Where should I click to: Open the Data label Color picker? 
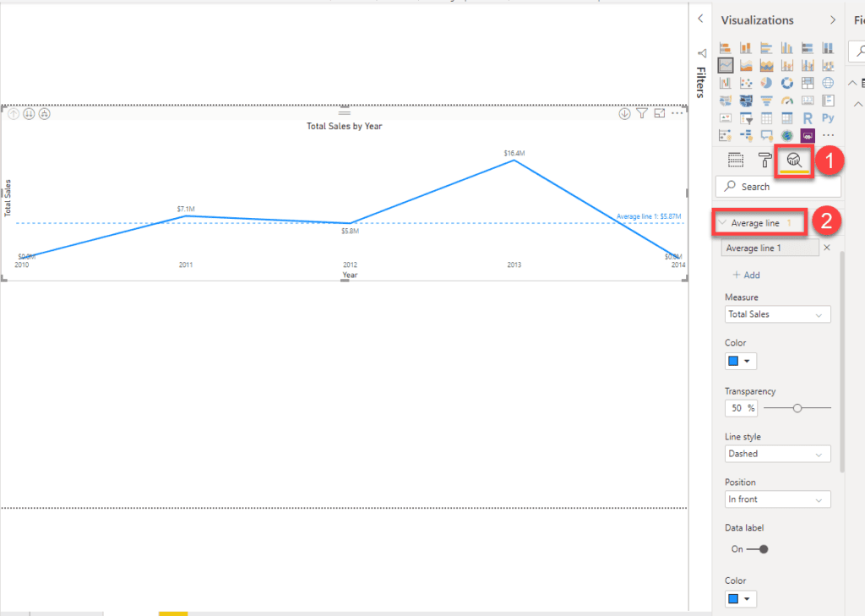740,599
